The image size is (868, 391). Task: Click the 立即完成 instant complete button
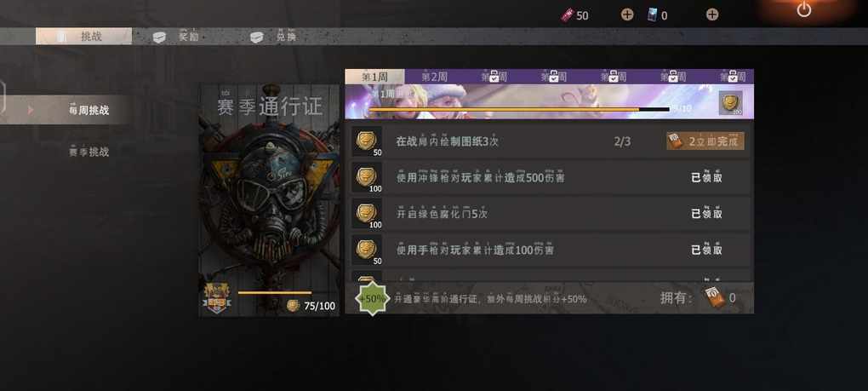(705, 141)
